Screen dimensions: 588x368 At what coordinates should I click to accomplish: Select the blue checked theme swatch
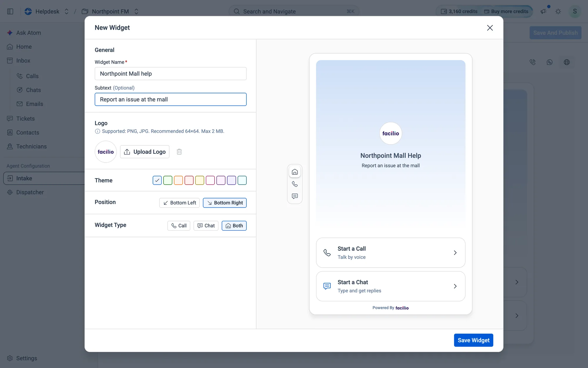tap(157, 180)
